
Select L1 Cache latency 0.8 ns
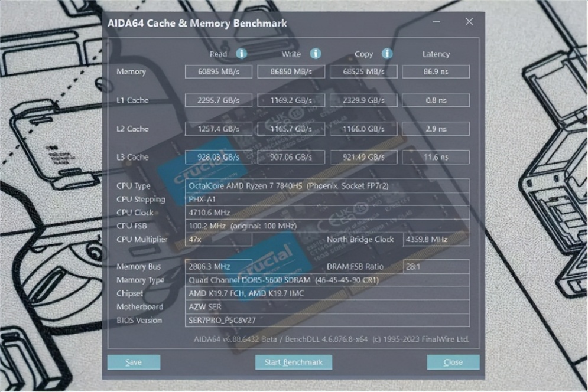click(x=436, y=100)
